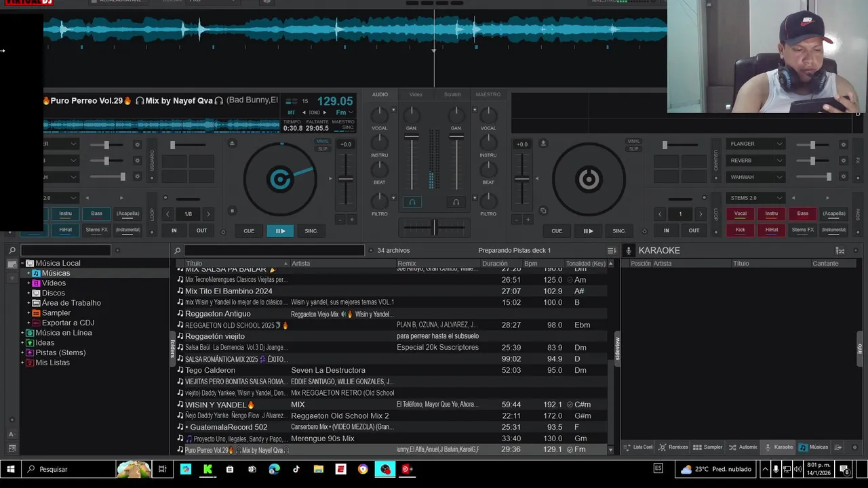Click the karaoke list options icon
The width and height of the screenshot is (868, 488).
[x=840, y=251]
